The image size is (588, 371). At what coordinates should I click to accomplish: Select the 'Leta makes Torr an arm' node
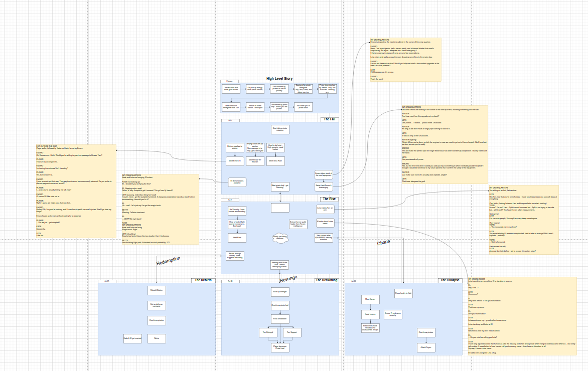325,209
